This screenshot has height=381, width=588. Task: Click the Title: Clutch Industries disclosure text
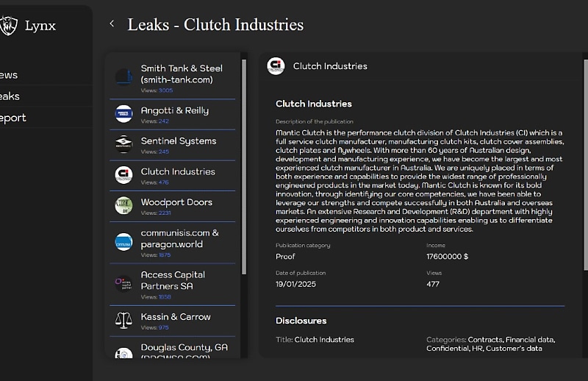[x=315, y=339]
